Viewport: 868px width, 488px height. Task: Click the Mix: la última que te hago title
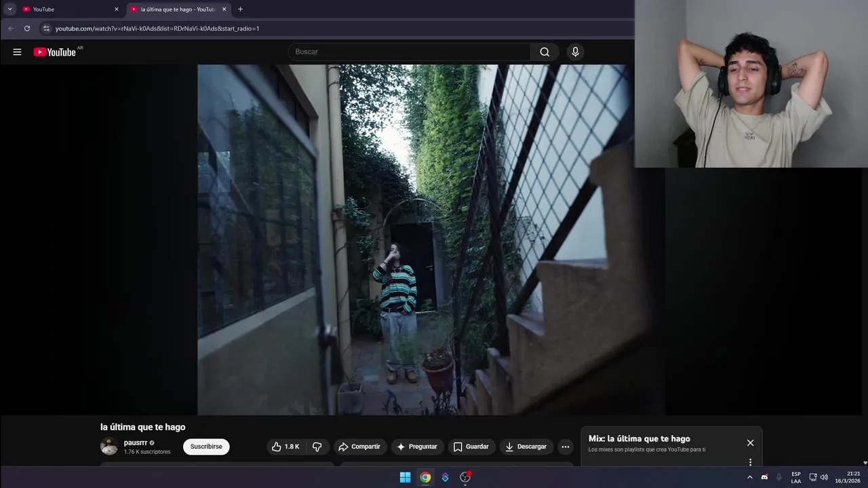point(639,439)
